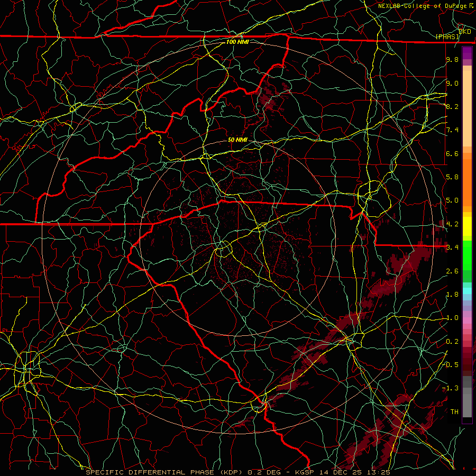Click the DKD label at the top right
This screenshot has width=476, height=476.
coord(465,32)
